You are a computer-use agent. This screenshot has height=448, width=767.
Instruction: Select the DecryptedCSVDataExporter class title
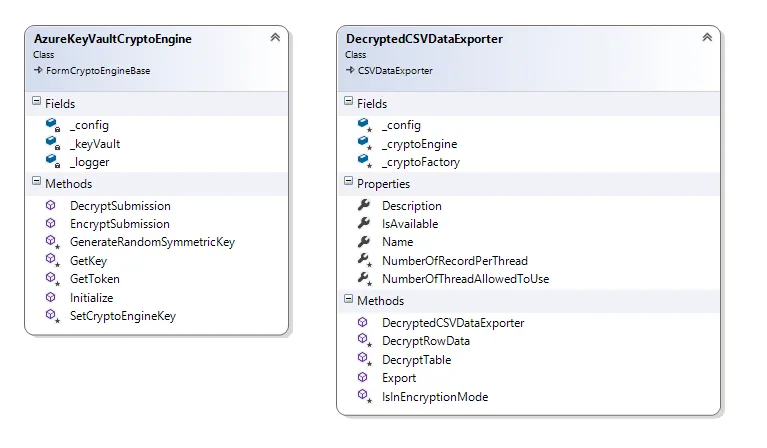424,39
